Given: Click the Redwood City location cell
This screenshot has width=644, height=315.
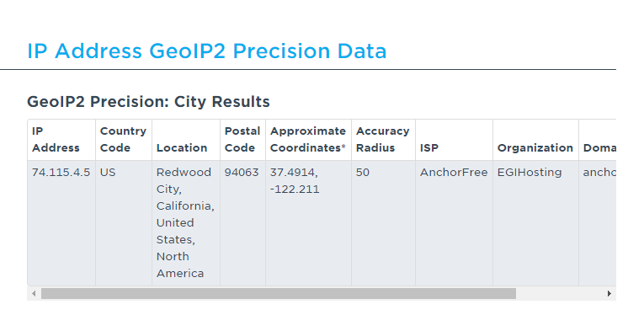Looking at the screenshot, I should click(186, 223).
